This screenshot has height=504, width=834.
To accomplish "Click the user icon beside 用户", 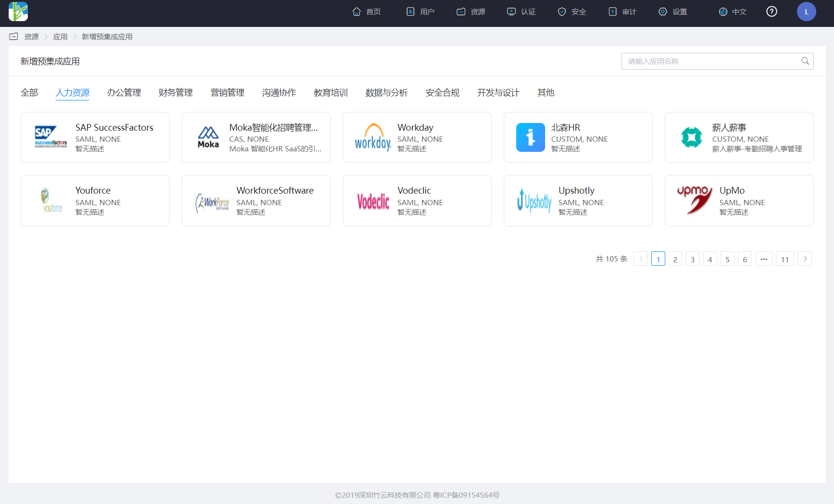I will click(x=411, y=12).
